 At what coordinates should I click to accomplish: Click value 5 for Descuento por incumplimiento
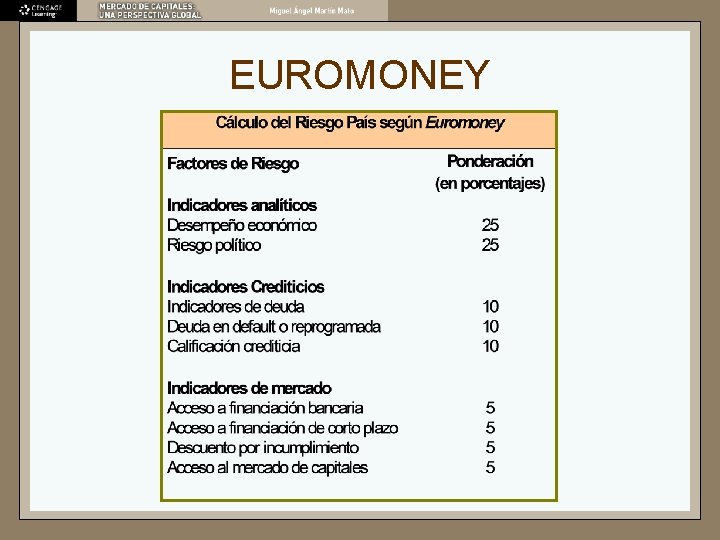(x=490, y=448)
